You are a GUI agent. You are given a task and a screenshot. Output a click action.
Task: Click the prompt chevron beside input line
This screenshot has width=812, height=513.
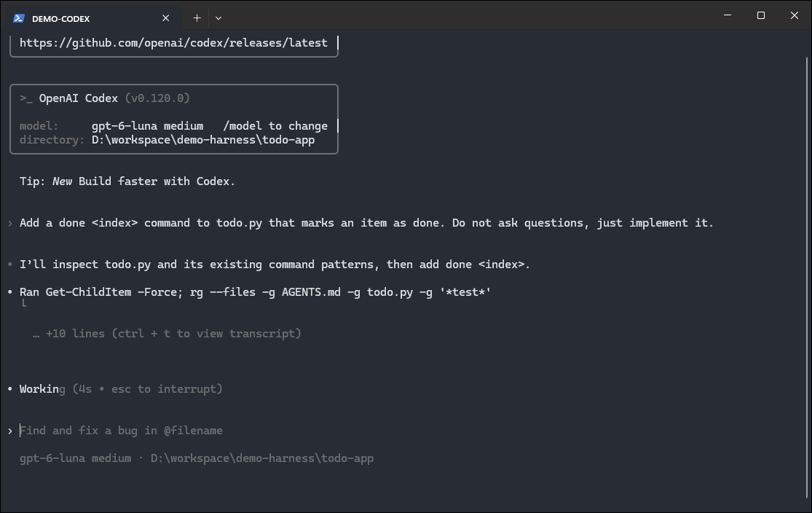click(x=10, y=431)
